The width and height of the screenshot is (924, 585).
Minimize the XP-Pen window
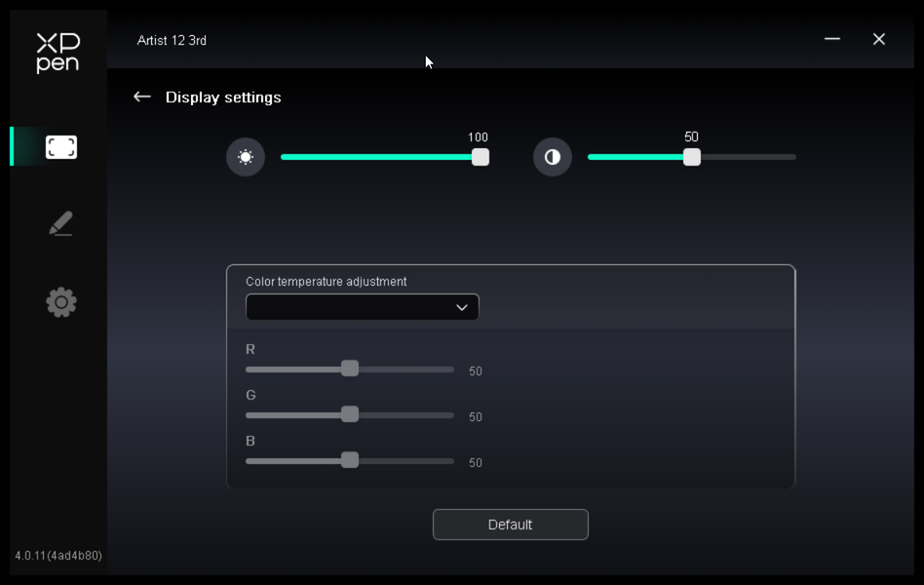832,39
